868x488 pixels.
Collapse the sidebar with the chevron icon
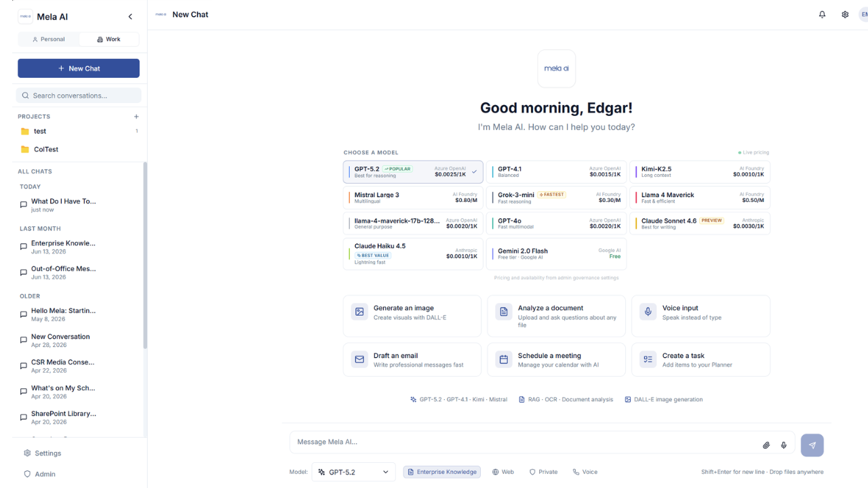pyautogui.click(x=130, y=17)
